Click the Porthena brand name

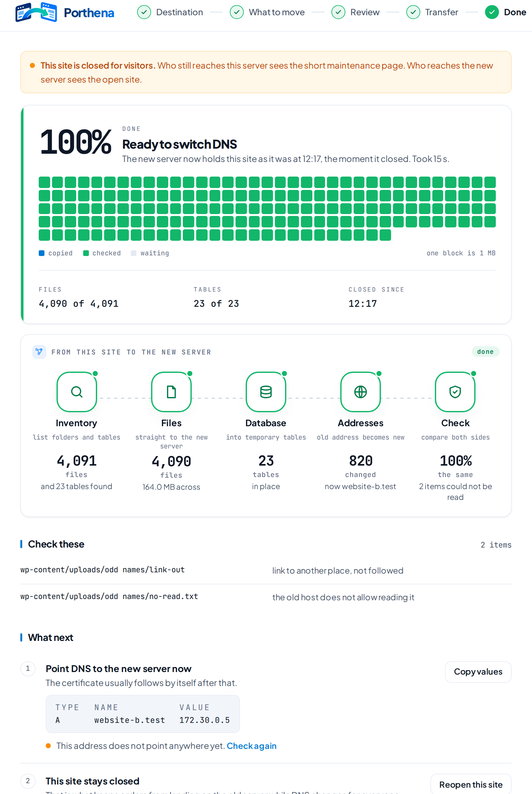coord(89,13)
